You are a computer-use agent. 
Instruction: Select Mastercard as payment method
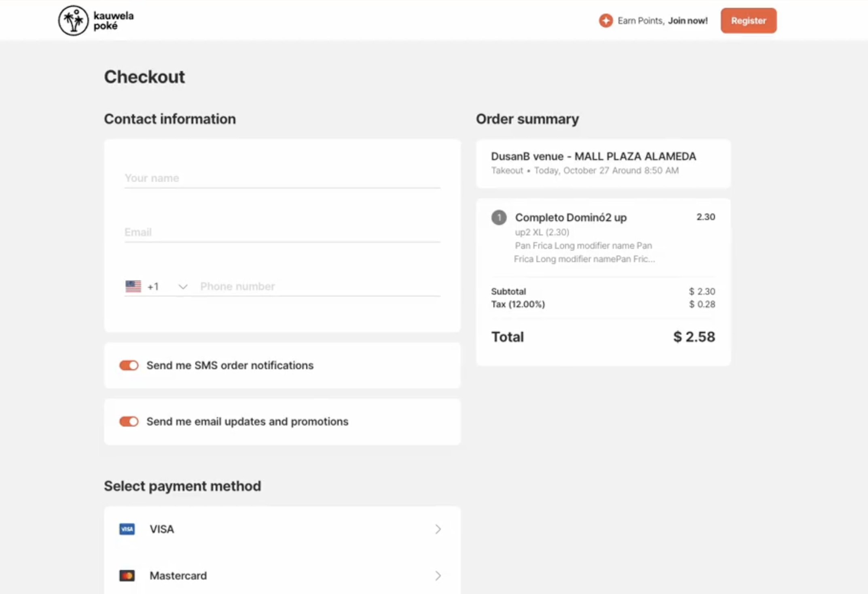178,576
